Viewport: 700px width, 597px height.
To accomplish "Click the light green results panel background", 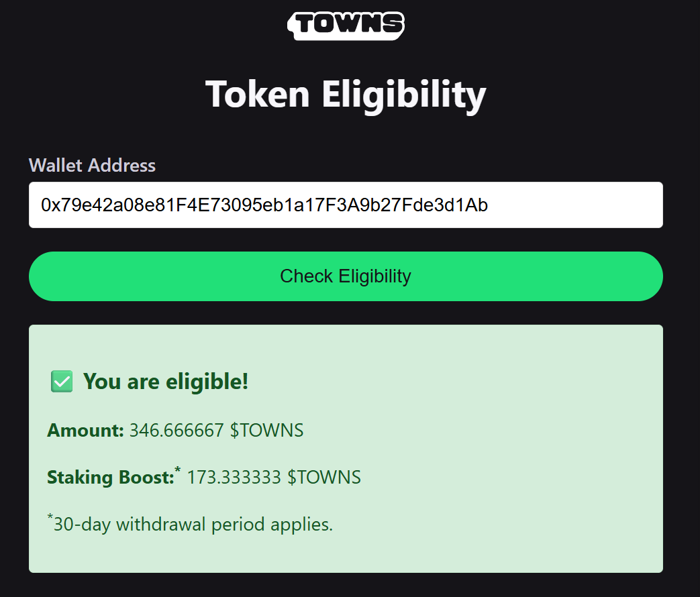I will coord(491,446).
